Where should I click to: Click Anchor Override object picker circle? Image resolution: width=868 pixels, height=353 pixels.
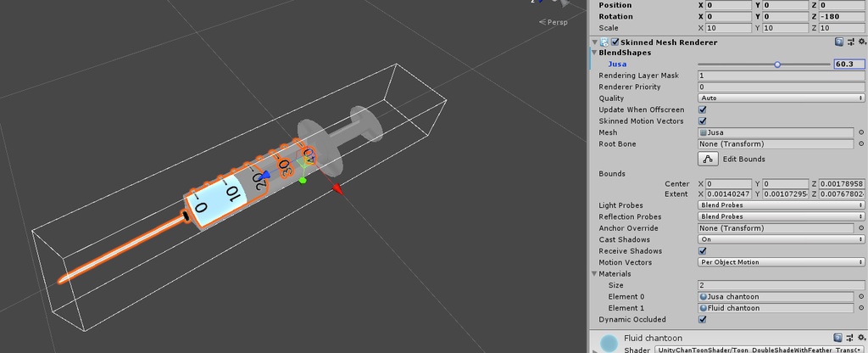click(x=861, y=228)
